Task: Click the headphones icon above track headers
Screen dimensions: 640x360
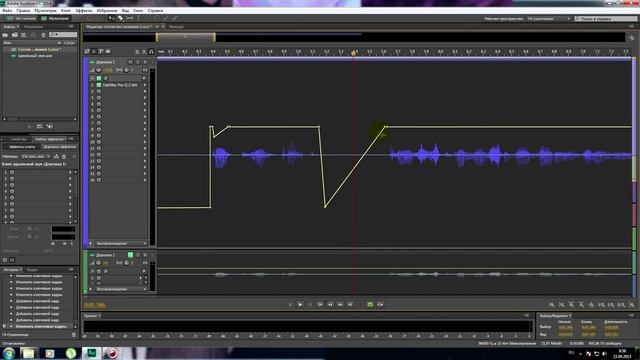Action: pos(151,52)
